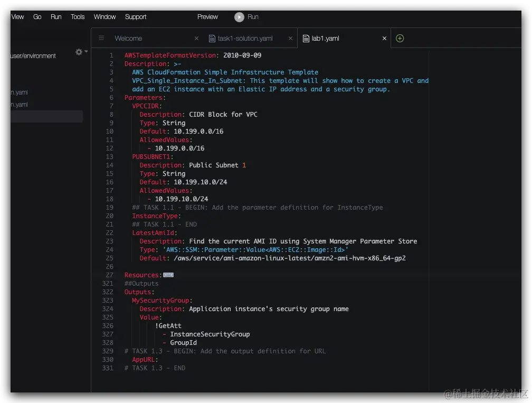Click the MySecurityGroup key
Image resolution: width=532 pixels, height=403 pixels.
click(x=160, y=301)
